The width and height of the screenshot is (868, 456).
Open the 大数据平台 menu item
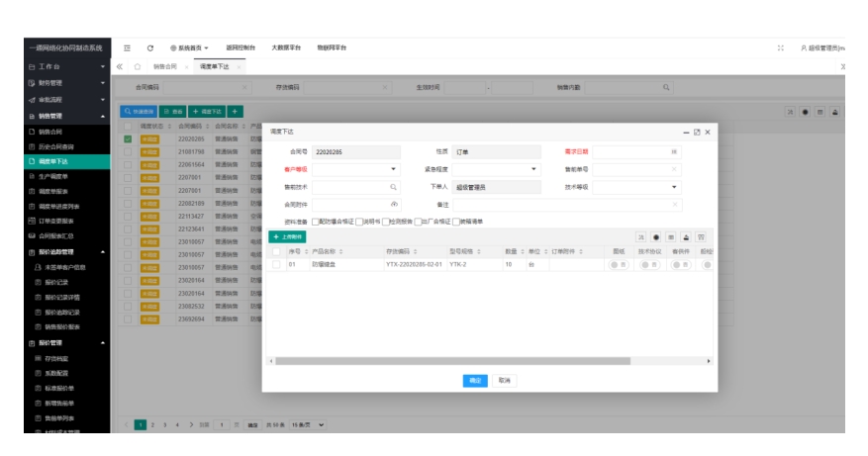286,47
